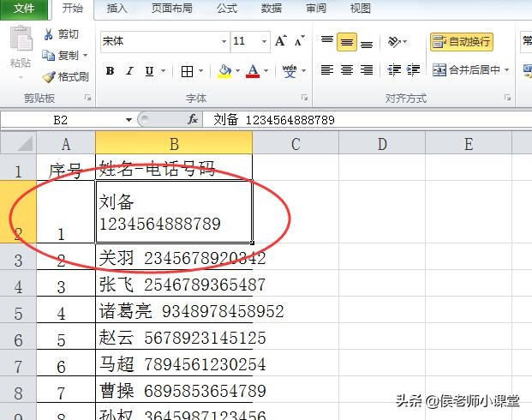
Task: Select the Format Painter brush
Action: (x=65, y=77)
